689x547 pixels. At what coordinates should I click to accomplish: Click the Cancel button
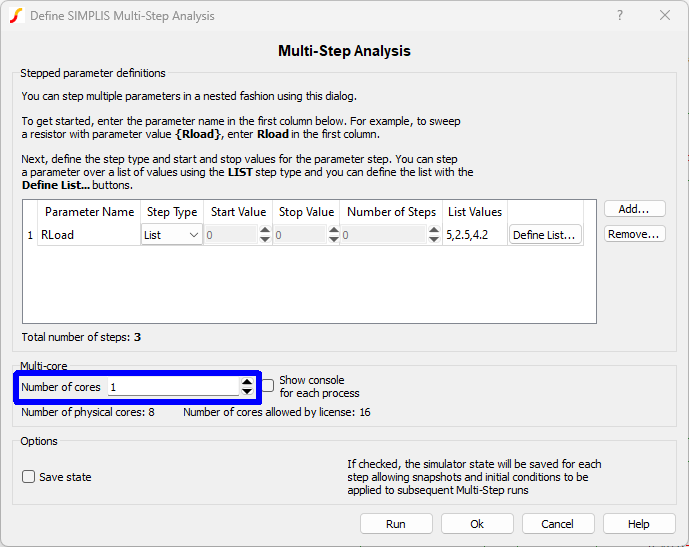click(x=557, y=524)
